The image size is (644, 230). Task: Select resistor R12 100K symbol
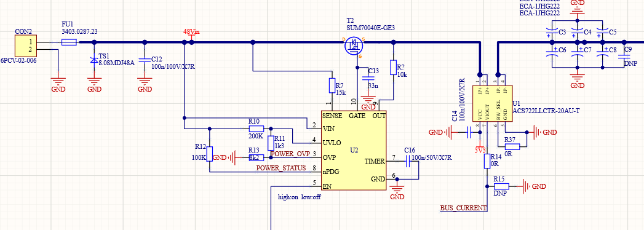coord(210,154)
